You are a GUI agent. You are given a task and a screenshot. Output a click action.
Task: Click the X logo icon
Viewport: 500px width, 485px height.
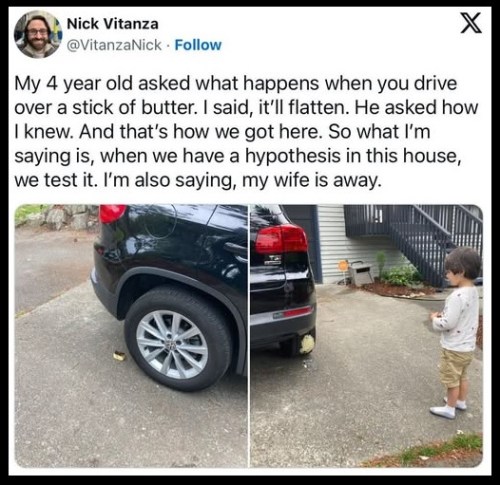(471, 23)
